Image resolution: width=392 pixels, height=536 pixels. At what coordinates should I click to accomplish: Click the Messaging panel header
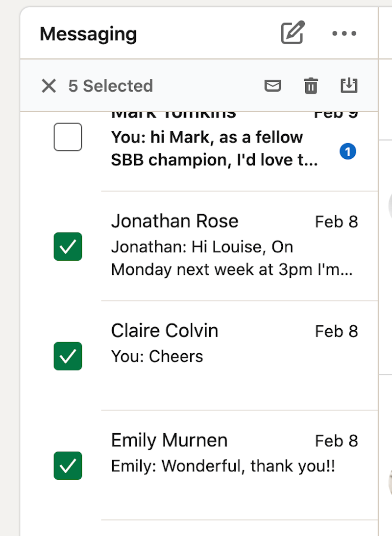point(88,33)
